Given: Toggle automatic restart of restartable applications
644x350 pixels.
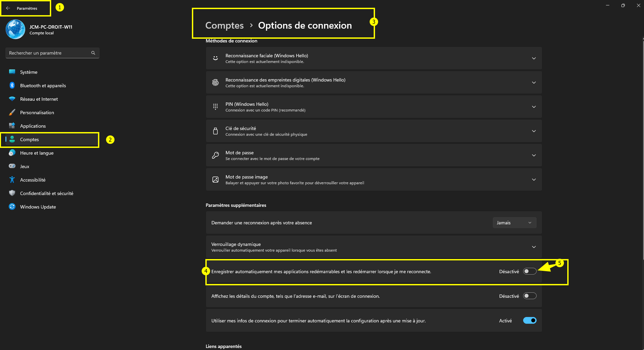Looking at the screenshot, I should pos(530,272).
